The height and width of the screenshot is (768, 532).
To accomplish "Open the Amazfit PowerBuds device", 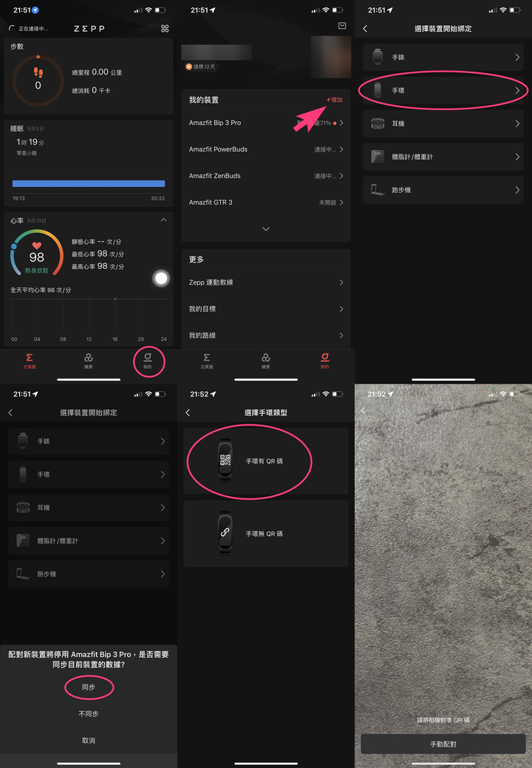I will pyautogui.click(x=266, y=149).
